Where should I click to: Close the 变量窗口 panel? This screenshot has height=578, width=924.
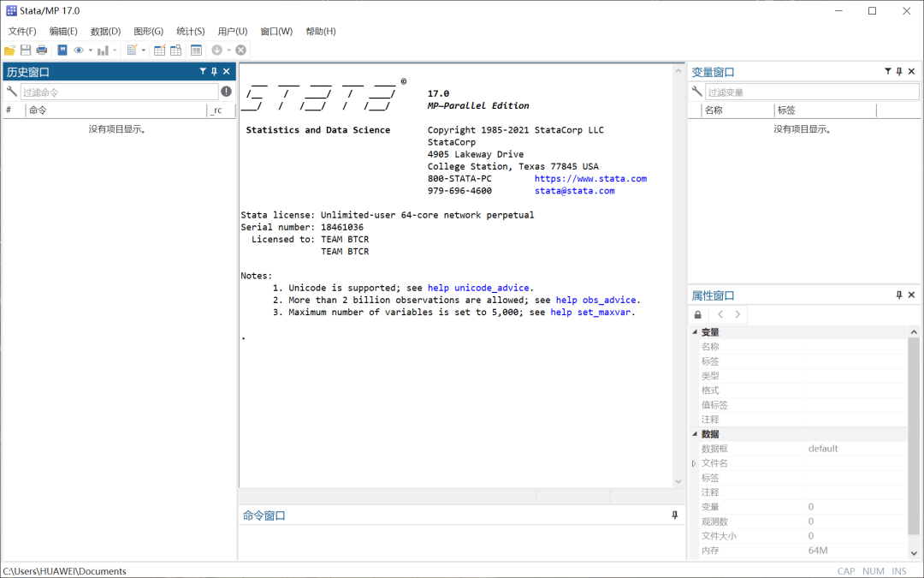tap(912, 71)
